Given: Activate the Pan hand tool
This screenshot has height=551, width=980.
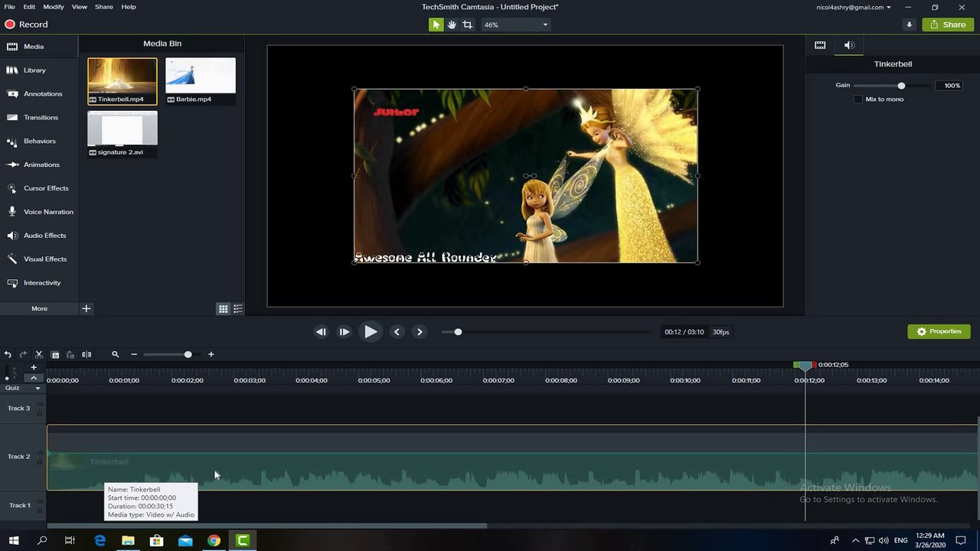Looking at the screenshot, I should pos(452,24).
